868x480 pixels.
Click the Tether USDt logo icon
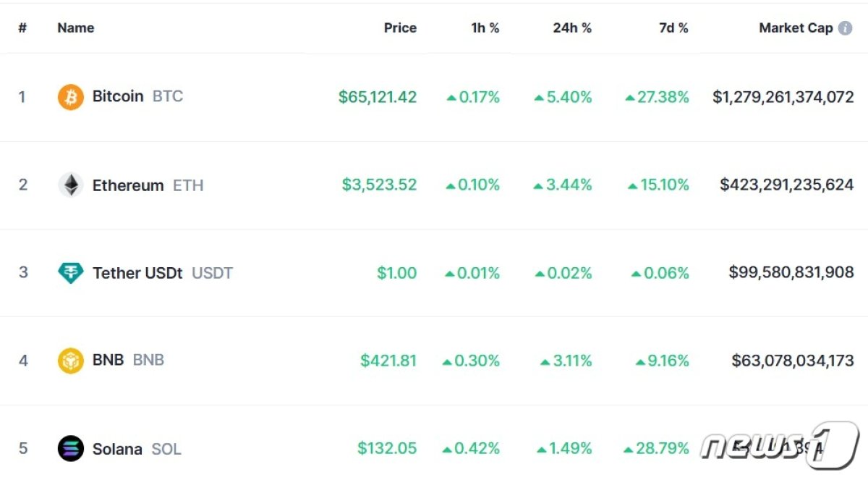(x=71, y=273)
